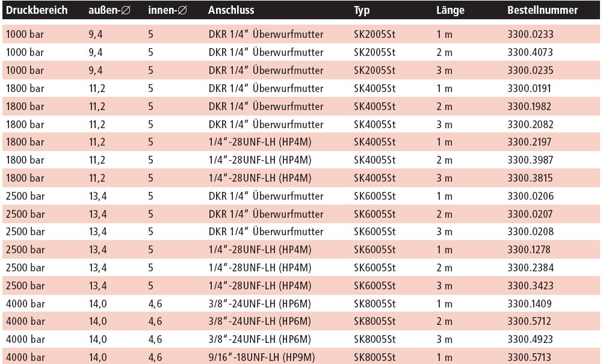Click the außen-∅ column header
Screen dimensions: 603x364
click(x=110, y=10)
